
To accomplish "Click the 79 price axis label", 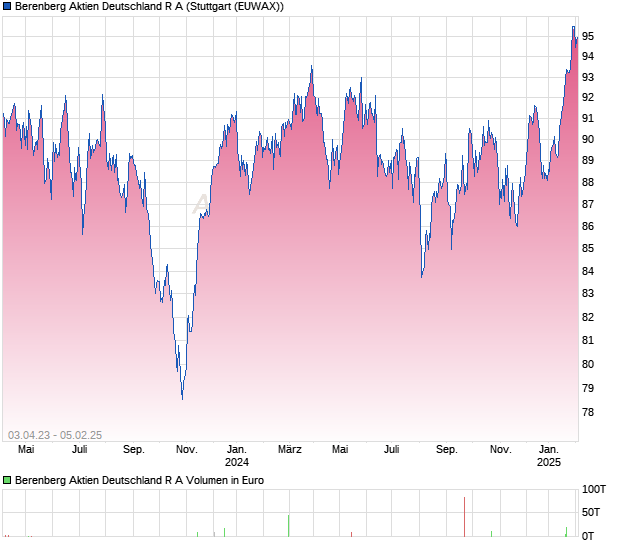I will click(x=588, y=388).
